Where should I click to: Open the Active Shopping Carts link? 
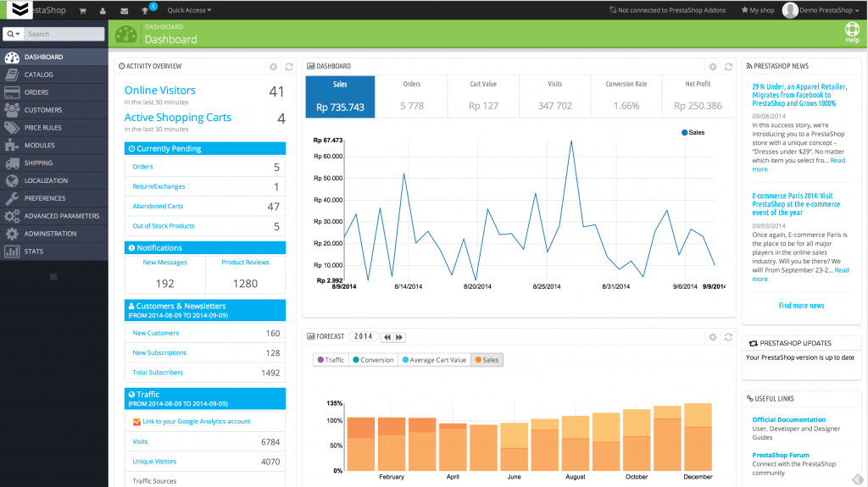click(x=178, y=118)
